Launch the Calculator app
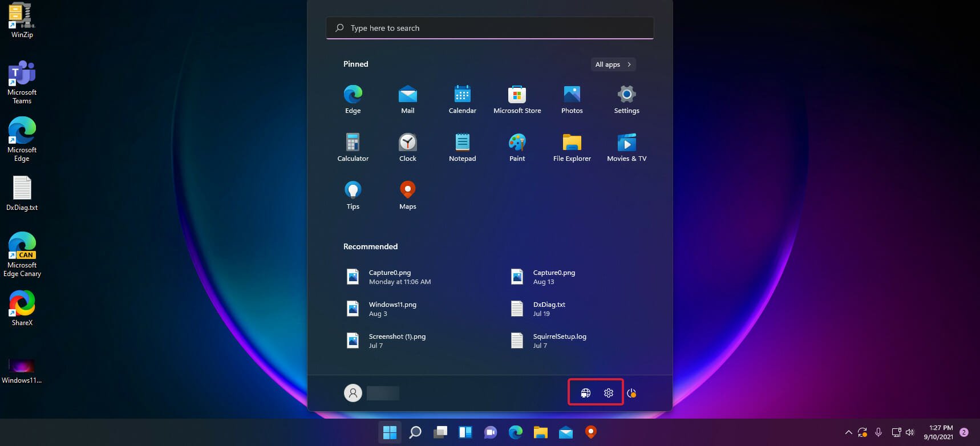The height and width of the screenshot is (446, 980). 353,147
